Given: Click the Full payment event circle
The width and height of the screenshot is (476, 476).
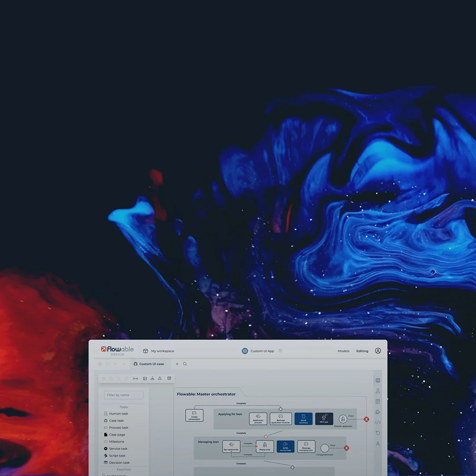Looking at the screenshot, I should coord(325,448).
